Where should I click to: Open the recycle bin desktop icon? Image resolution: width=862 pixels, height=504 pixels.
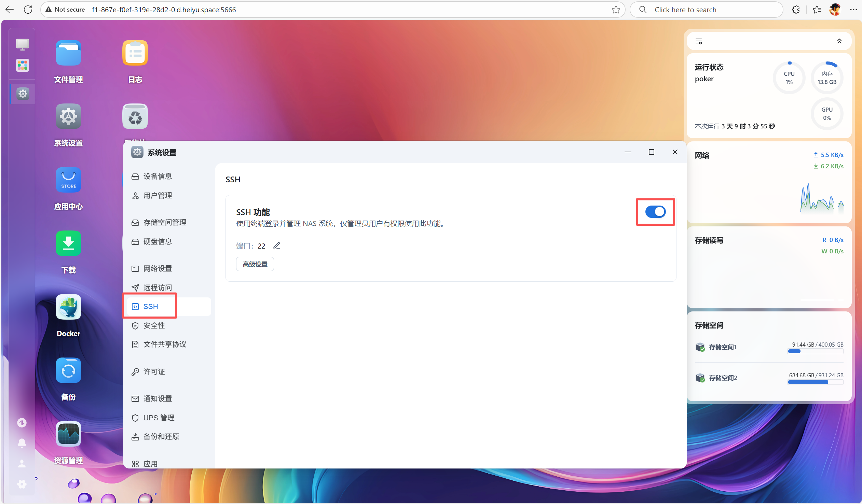[135, 116]
